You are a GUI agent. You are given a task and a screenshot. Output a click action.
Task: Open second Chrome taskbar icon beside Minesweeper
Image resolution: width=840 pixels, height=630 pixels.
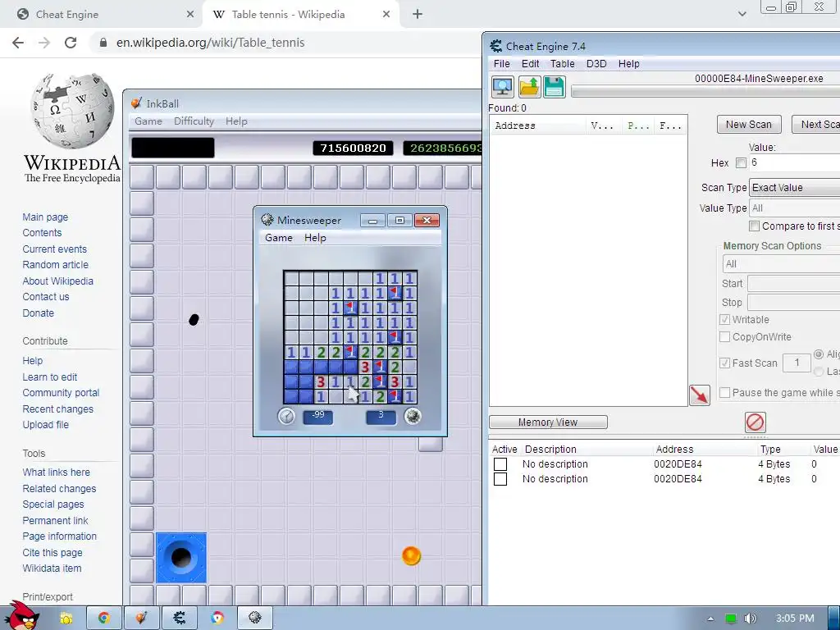[x=217, y=619]
